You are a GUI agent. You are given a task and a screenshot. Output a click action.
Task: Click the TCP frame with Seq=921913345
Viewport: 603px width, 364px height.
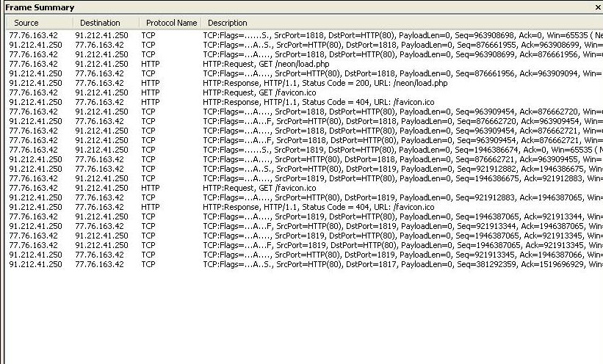tap(331, 255)
